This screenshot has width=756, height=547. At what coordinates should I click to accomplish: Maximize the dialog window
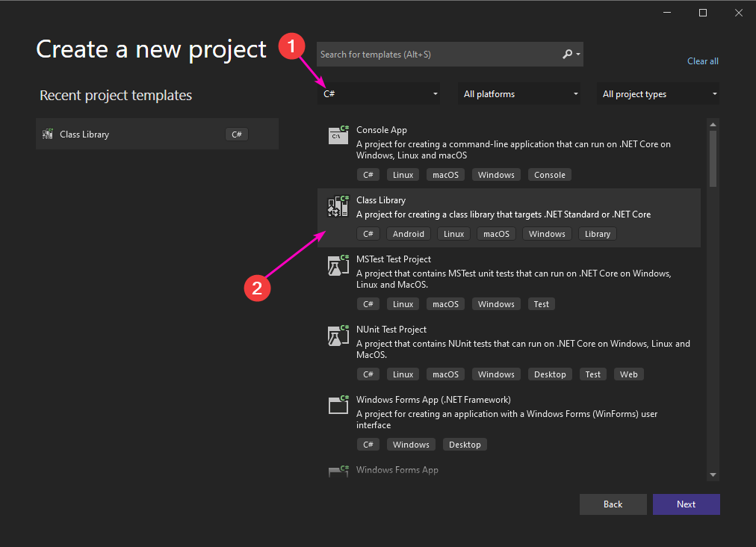pyautogui.click(x=703, y=13)
